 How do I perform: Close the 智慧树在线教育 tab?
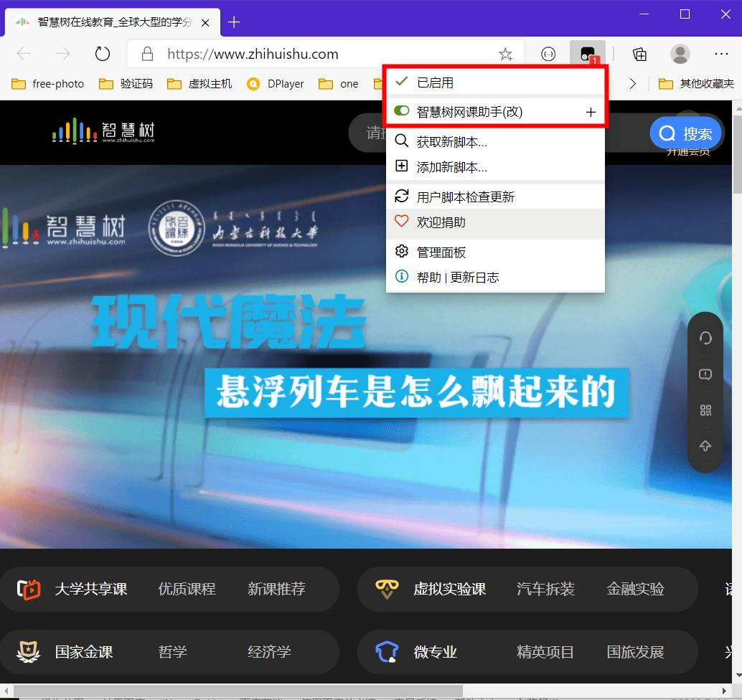[x=205, y=22]
